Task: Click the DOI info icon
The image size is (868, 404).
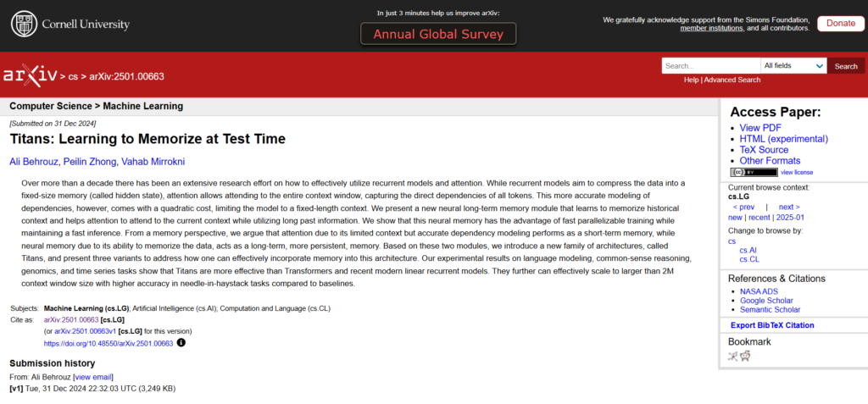Action: (x=181, y=343)
